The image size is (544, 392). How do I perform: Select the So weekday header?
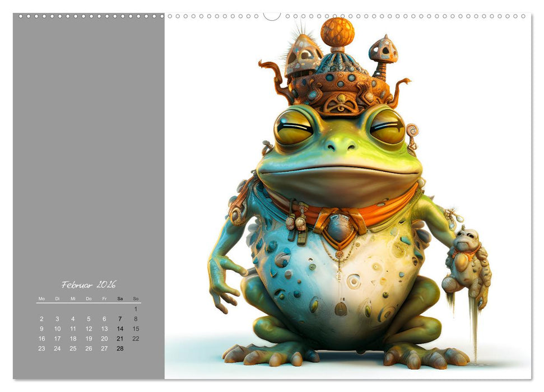tap(134, 299)
